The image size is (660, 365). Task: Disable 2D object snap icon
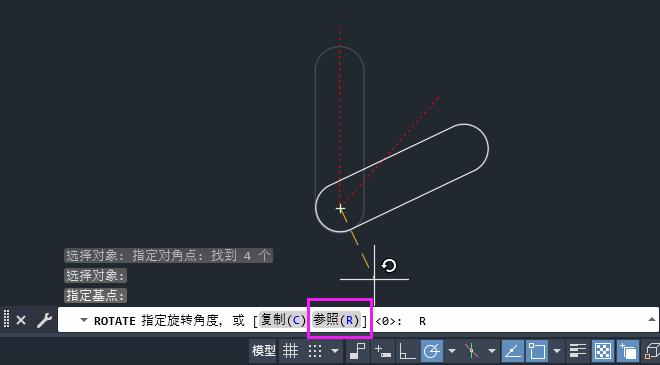tap(537, 351)
